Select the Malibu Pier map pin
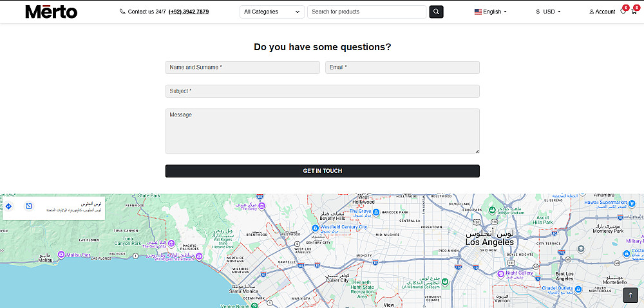 61,255
